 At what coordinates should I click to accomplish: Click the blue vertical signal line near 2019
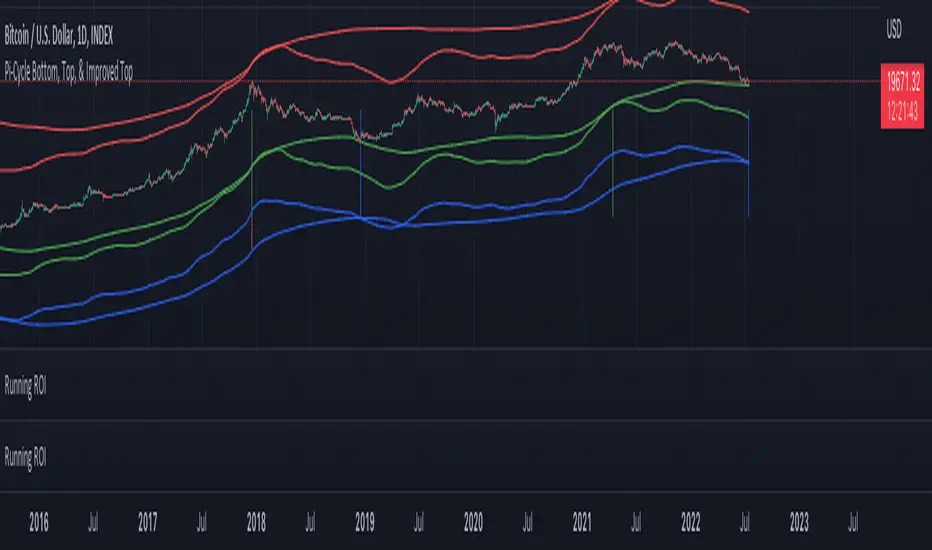click(x=360, y=180)
